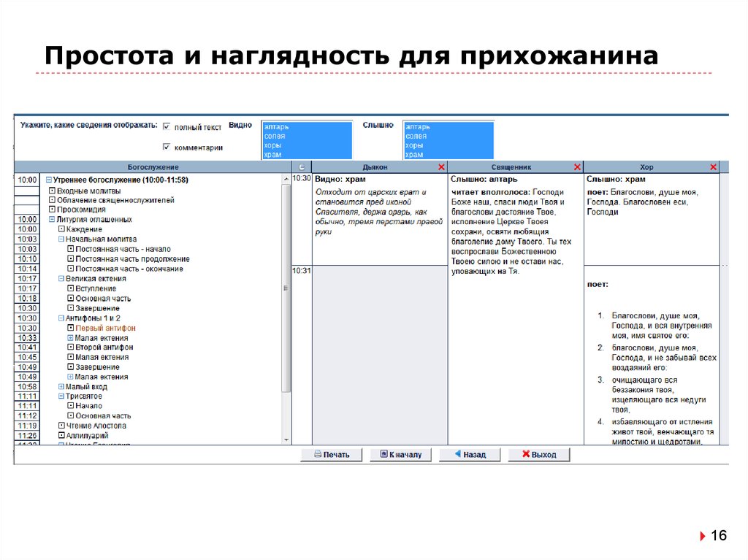Click the printer icon on Печать button
The image size is (748, 560).
coord(316,454)
